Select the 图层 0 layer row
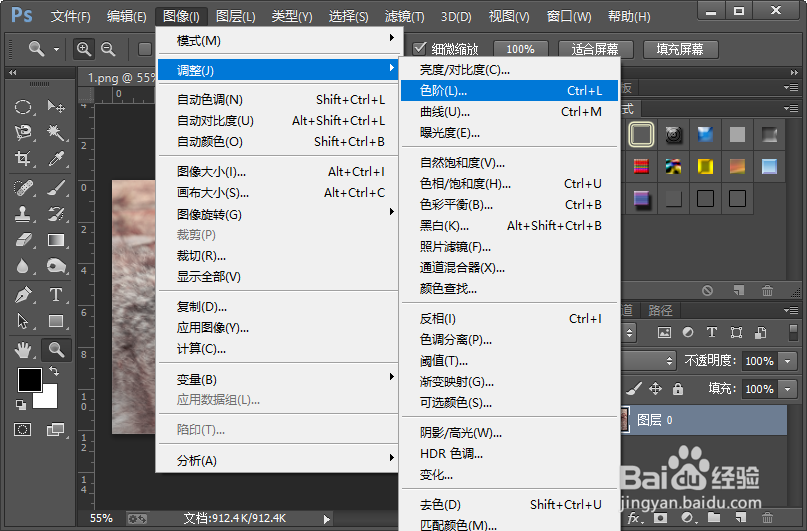This screenshot has width=807, height=531. [x=704, y=420]
